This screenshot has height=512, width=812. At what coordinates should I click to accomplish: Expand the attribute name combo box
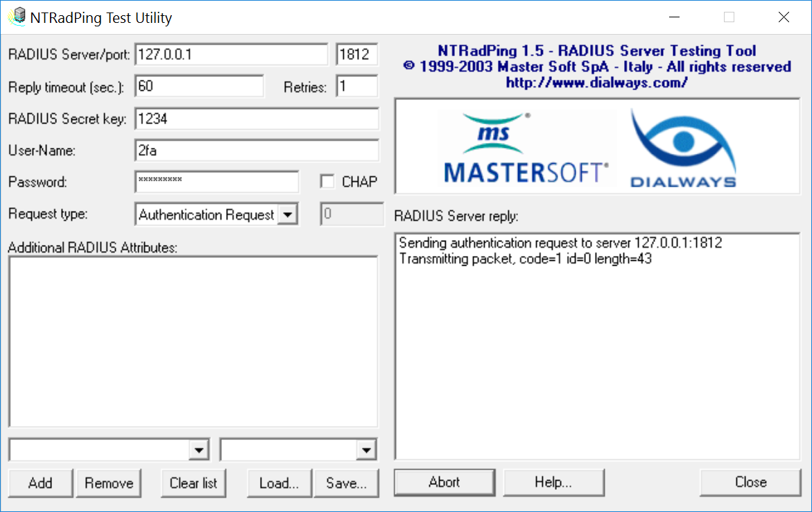[x=199, y=450]
